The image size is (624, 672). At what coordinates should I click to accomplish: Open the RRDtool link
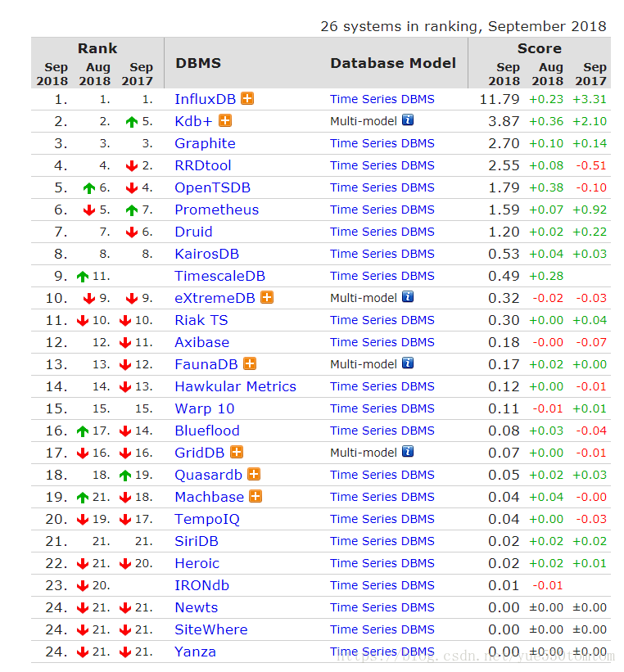click(x=203, y=165)
